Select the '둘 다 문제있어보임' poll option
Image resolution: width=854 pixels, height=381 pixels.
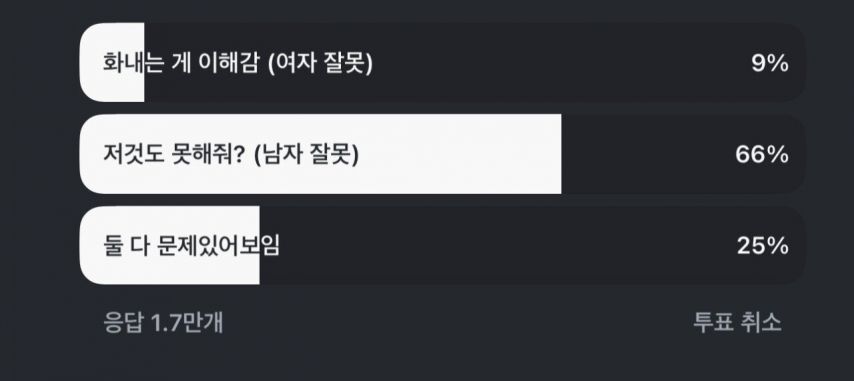click(x=442, y=245)
